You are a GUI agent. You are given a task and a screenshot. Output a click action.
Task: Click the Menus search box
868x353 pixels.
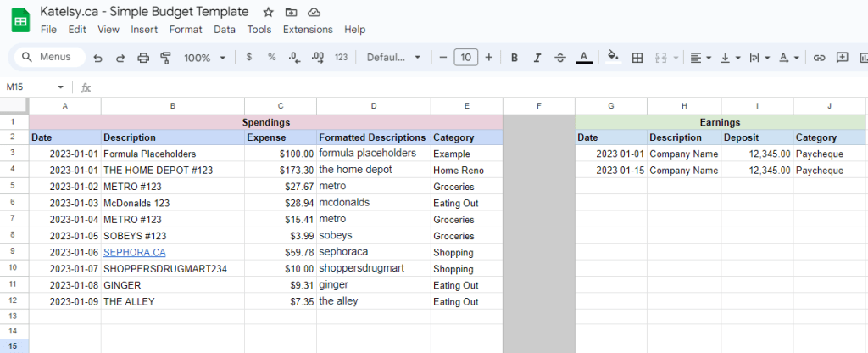coord(50,57)
